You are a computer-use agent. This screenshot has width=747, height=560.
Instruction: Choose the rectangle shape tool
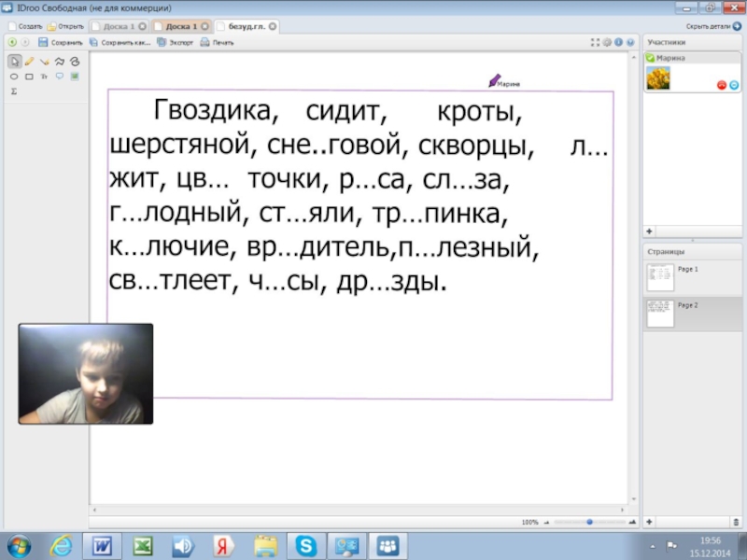[29, 77]
